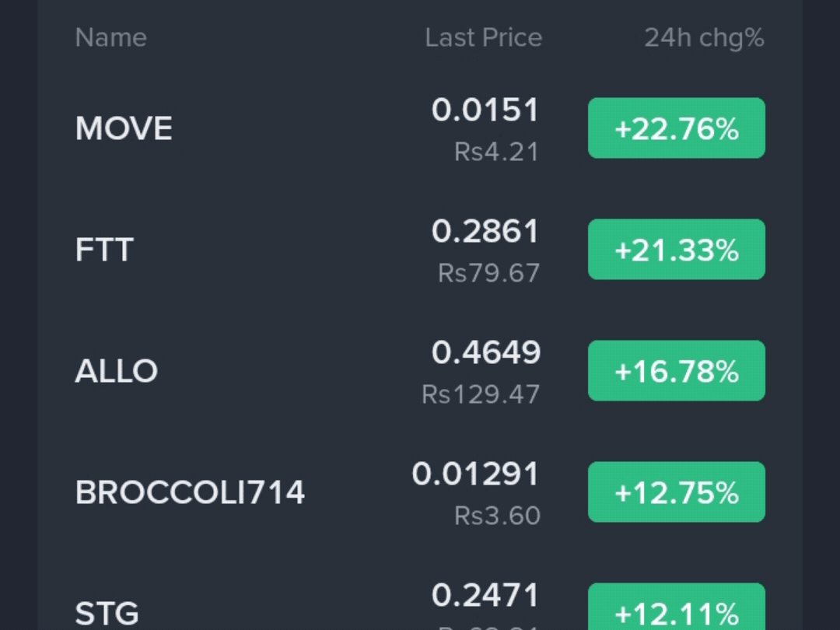This screenshot has width=840, height=630.
Task: Sort by Last Price header
Action: point(483,37)
